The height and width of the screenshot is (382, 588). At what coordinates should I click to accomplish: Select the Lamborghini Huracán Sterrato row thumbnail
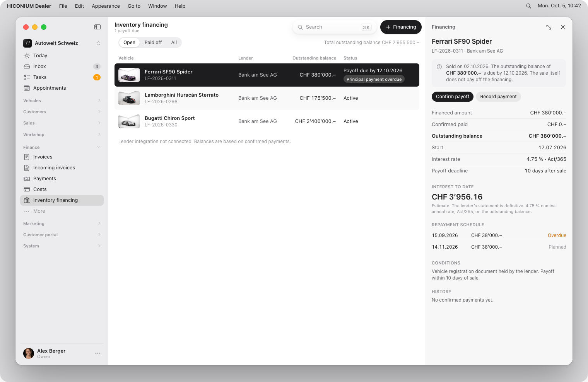click(129, 98)
